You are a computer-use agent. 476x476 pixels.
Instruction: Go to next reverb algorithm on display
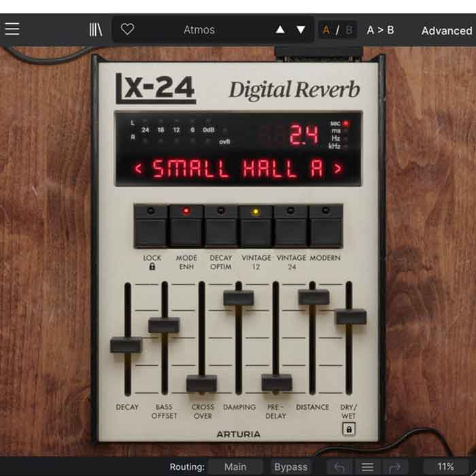(x=337, y=168)
